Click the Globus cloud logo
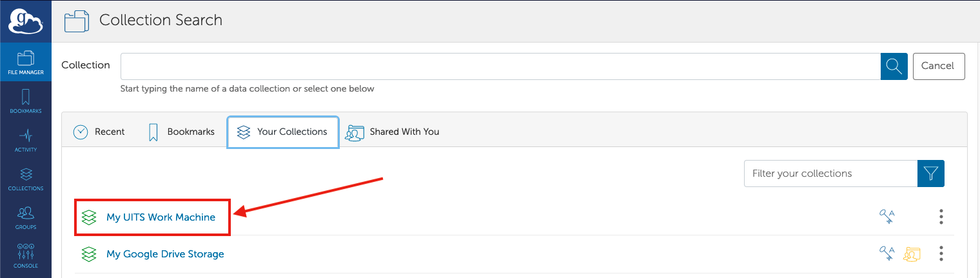This screenshot has height=278, width=980. pyautogui.click(x=25, y=20)
